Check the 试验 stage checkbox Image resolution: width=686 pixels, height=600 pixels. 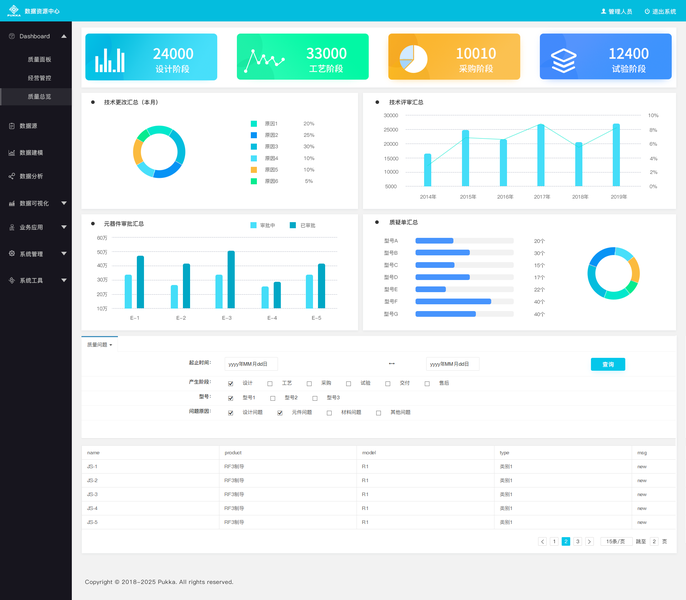tap(349, 383)
